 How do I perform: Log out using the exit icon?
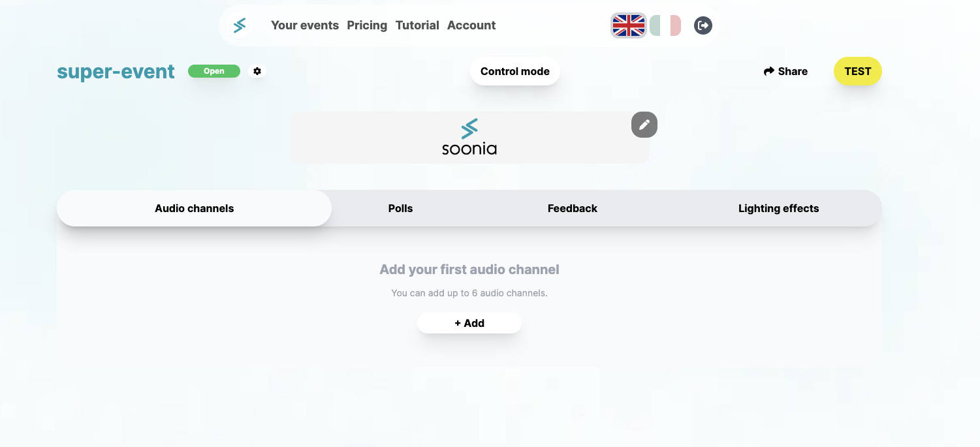click(703, 25)
